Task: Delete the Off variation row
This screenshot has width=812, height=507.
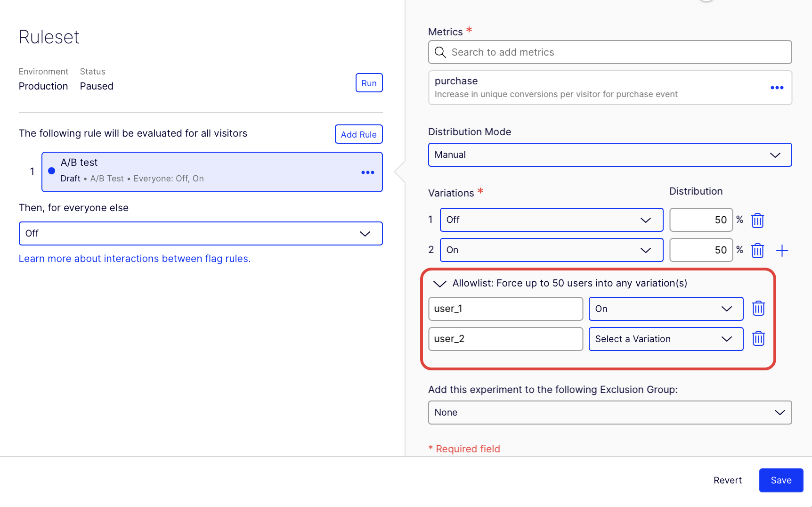Action: click(x=757, y=220)
